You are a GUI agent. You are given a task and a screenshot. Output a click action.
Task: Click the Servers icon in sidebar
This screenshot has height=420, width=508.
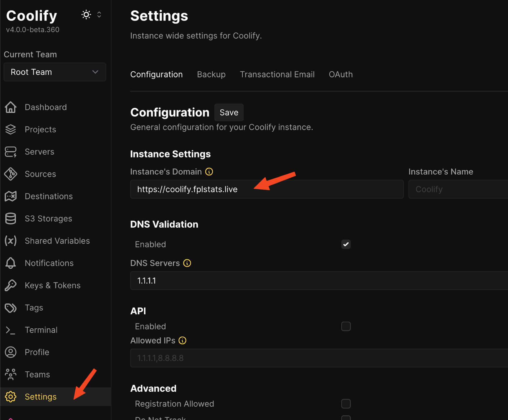pyautogui.click(x=11, y=152)
